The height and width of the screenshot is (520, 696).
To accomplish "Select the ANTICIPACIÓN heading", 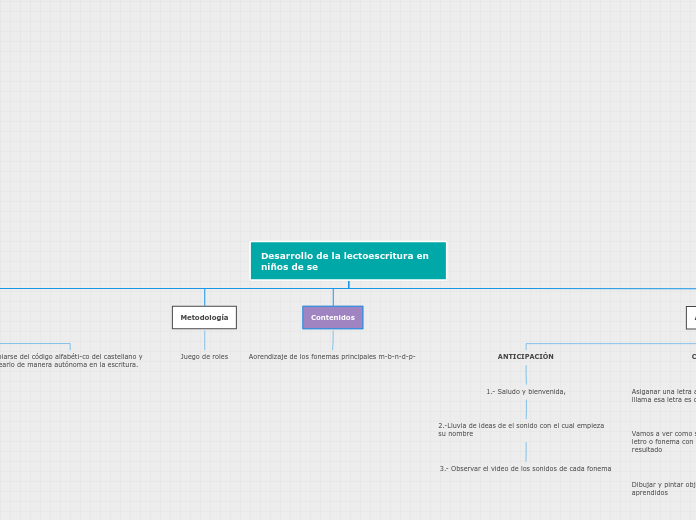I will pyautogui.click(x=526, y=357).
